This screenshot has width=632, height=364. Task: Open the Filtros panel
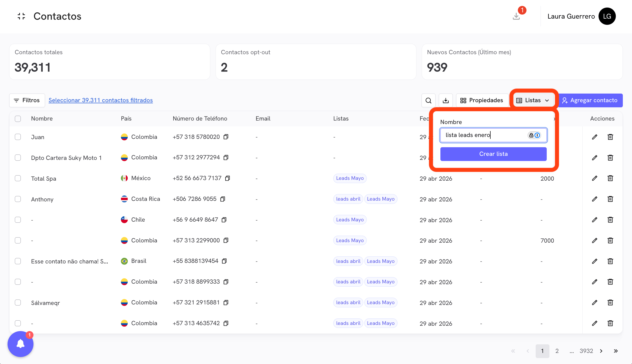[x=27, y=100]
